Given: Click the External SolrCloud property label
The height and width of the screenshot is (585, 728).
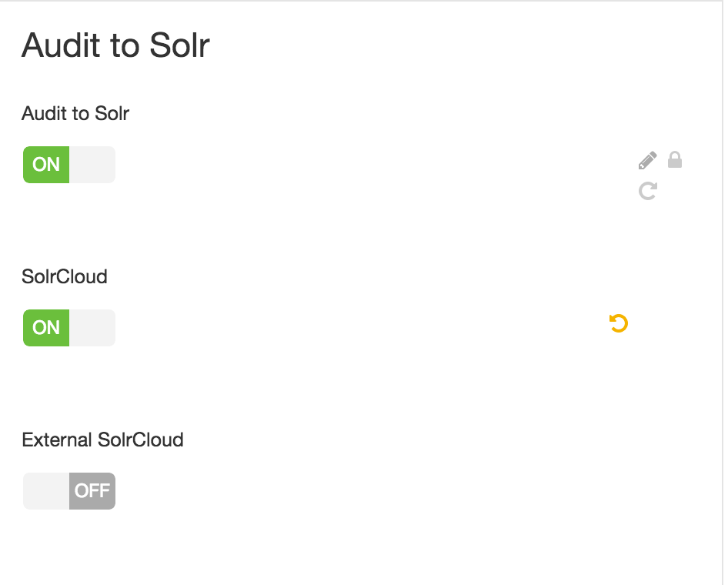Looking at the screenshot, I should [102, 440].
